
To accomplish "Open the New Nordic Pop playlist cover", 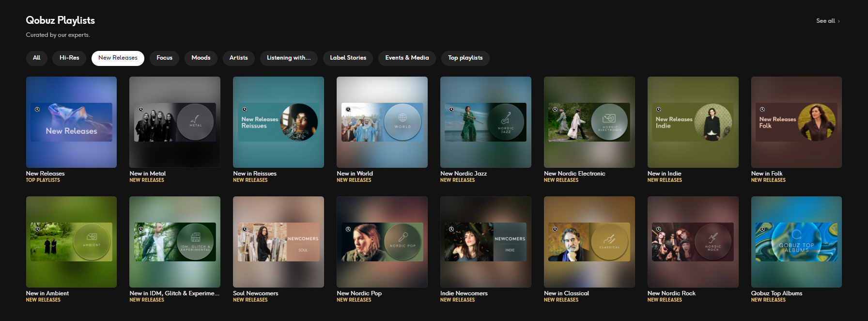I will (382, 242).
